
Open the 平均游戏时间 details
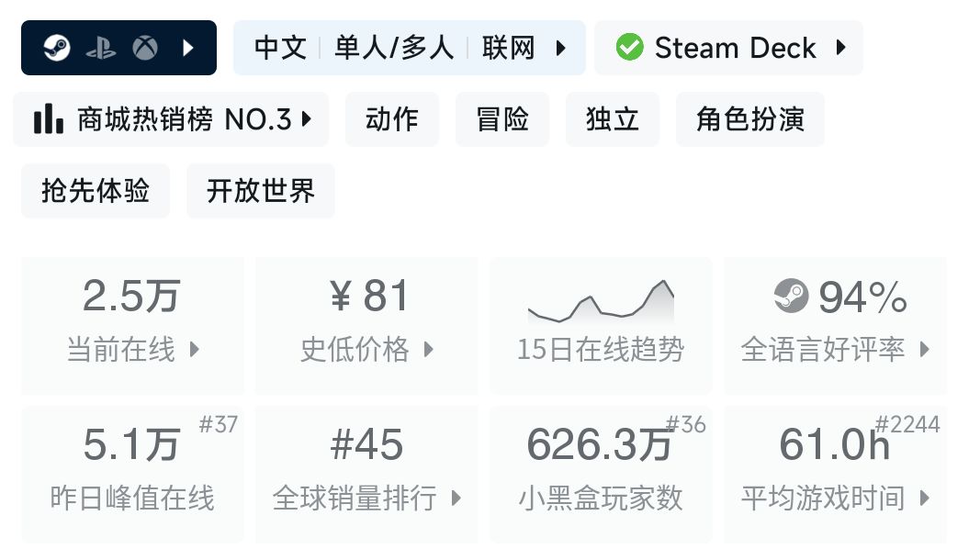[x=835, y=474]
